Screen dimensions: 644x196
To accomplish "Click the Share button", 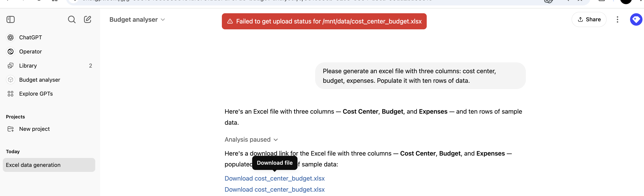I will click(589, 20).
